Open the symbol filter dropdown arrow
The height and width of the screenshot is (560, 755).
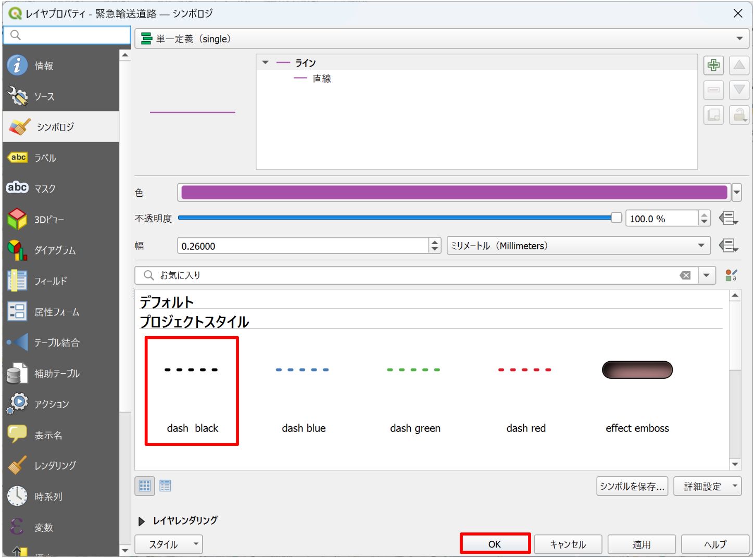tap(706, 275)
